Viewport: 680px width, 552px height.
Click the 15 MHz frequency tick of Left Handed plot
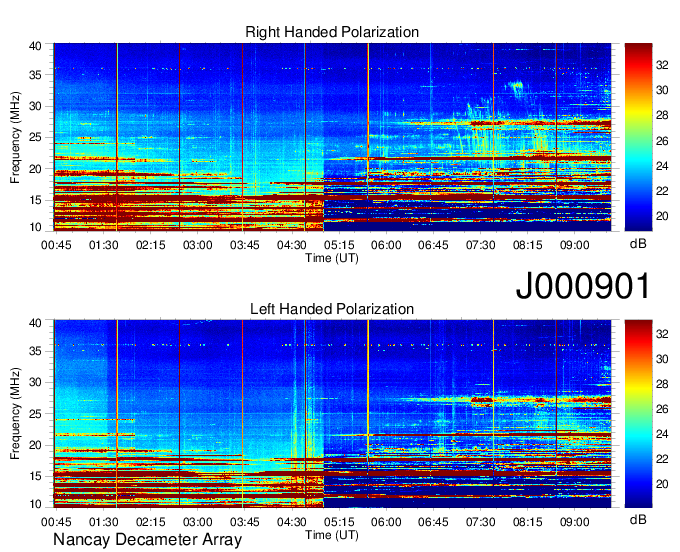[x=35, y=477]
